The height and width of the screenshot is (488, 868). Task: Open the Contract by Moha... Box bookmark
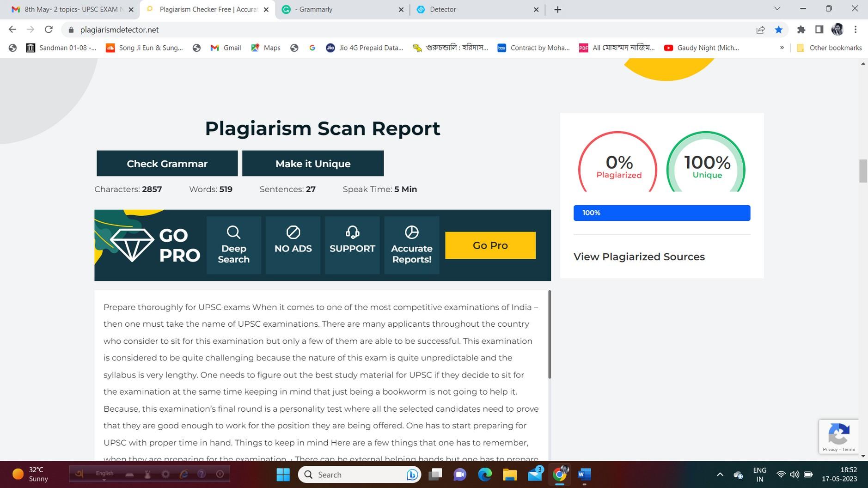tap(533, 48)
